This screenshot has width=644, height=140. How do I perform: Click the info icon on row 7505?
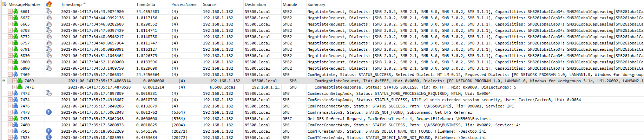coord(49,131)
